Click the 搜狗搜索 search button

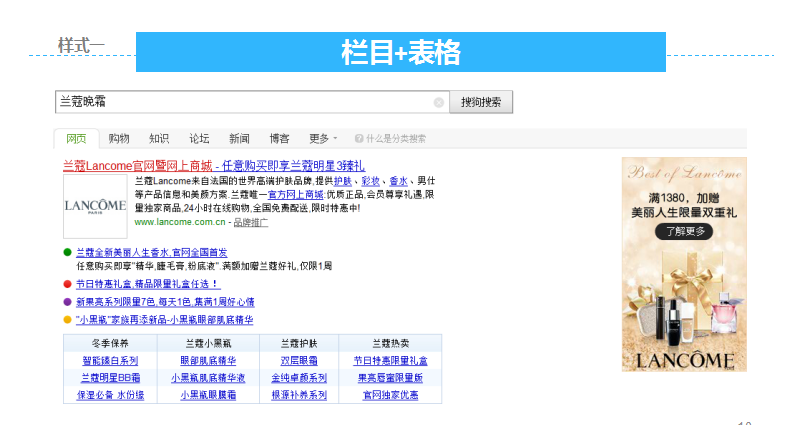(x=481, y=102)
